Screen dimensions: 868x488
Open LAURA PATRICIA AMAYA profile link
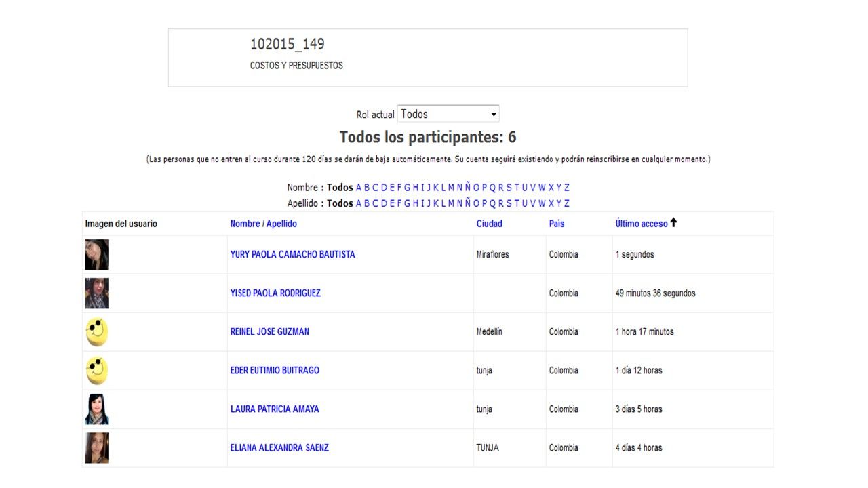click(275, 409)
